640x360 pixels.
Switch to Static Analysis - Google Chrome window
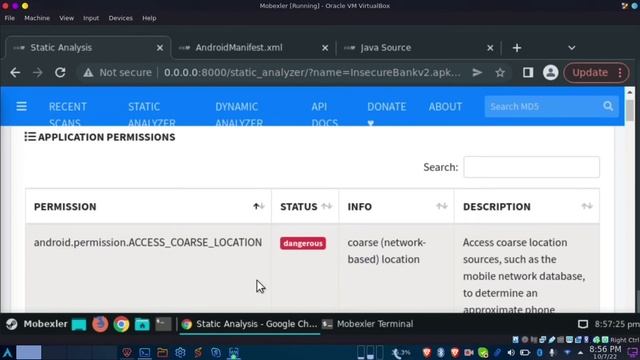(249, 324)
